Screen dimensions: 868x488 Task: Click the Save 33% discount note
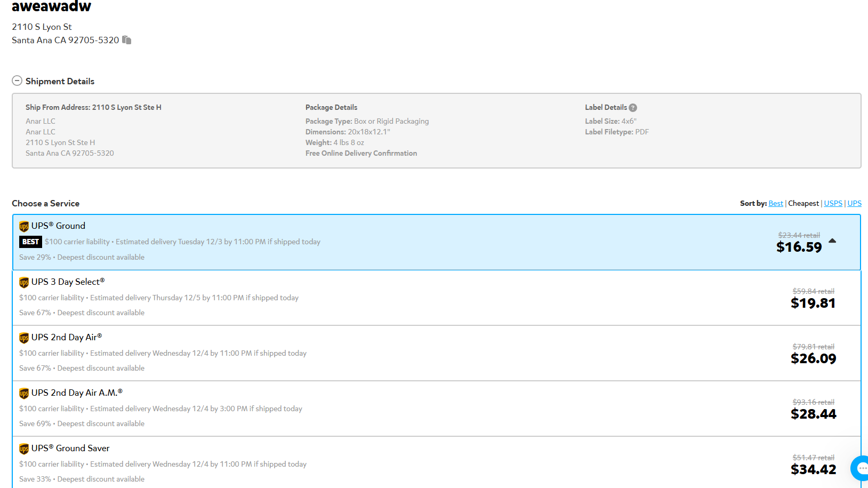click(82, 479)
